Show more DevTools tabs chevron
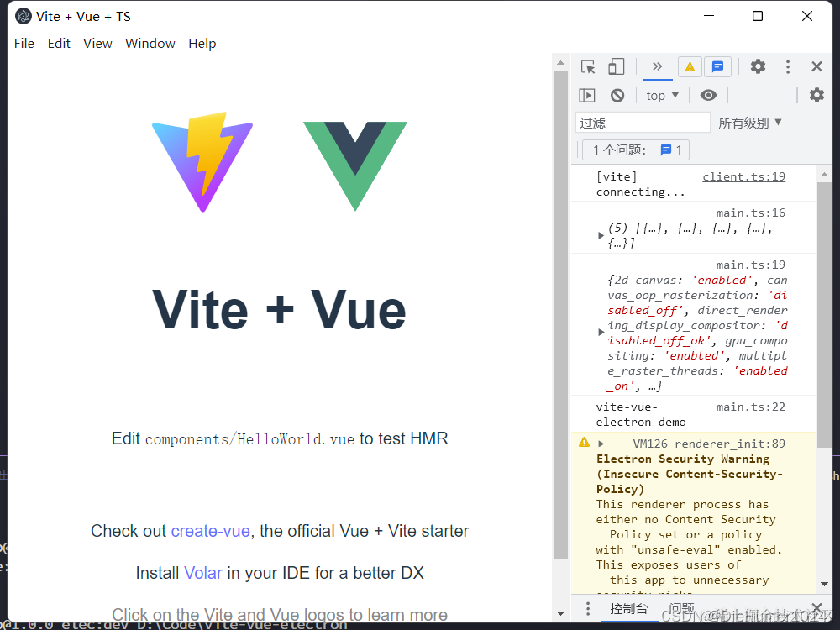Screen dimensions: 840x630 pyautogui.click(x=658, y=66)
